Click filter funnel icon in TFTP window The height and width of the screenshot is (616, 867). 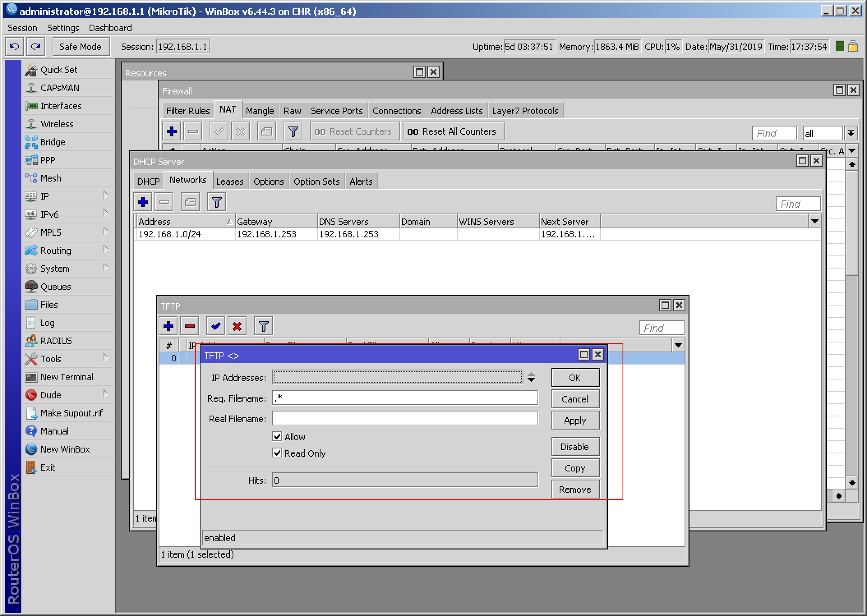[x=263, y=326]
